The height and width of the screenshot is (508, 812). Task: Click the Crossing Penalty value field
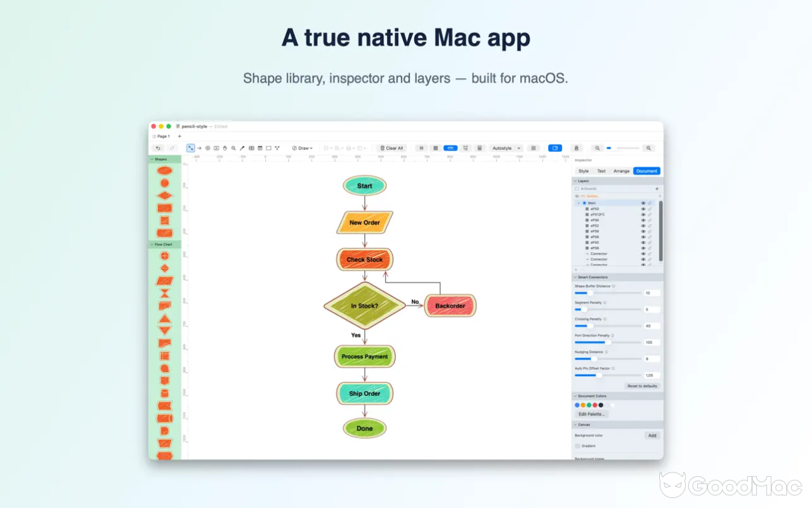652,326
